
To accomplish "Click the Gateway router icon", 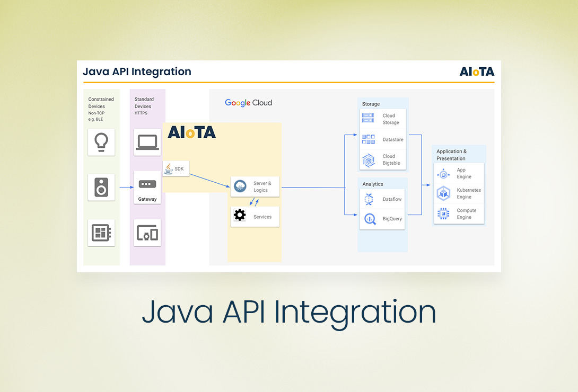I will tap(147, 184).
